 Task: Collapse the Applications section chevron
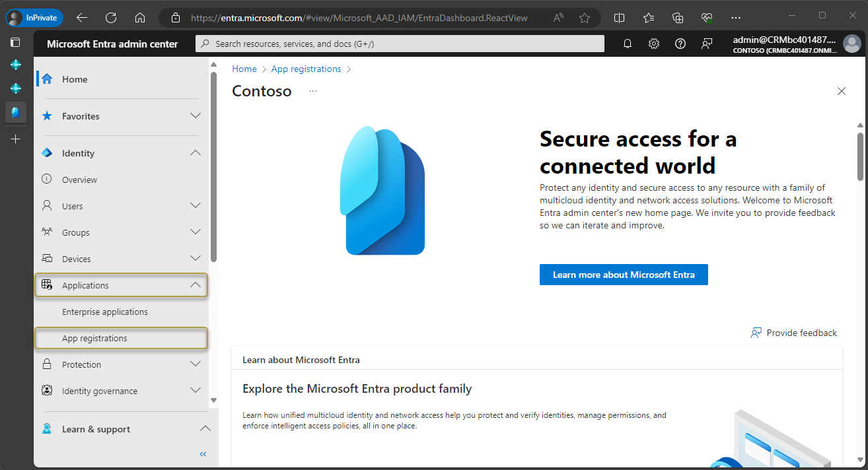click(x=195, y=285)
